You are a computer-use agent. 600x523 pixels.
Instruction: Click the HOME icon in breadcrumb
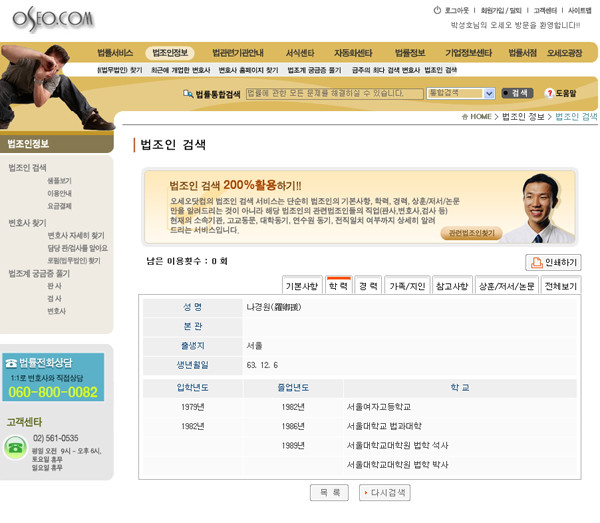pyautogui.click(x=465, y=117)
